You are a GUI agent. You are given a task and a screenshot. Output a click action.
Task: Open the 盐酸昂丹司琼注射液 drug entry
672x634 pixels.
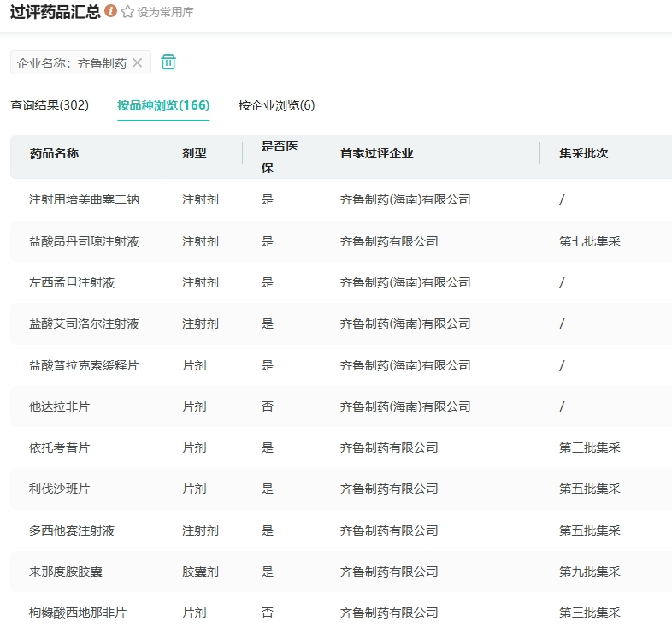[x=84, y=241]
